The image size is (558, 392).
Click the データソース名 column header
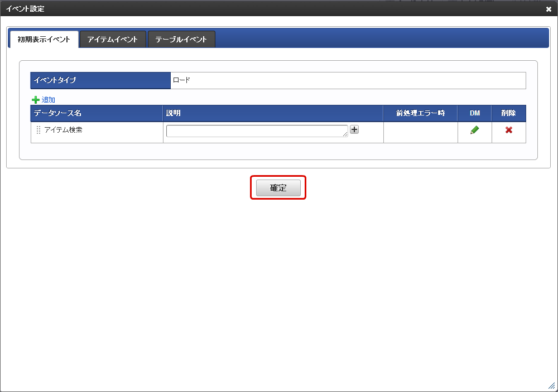(x=97, y=113)
